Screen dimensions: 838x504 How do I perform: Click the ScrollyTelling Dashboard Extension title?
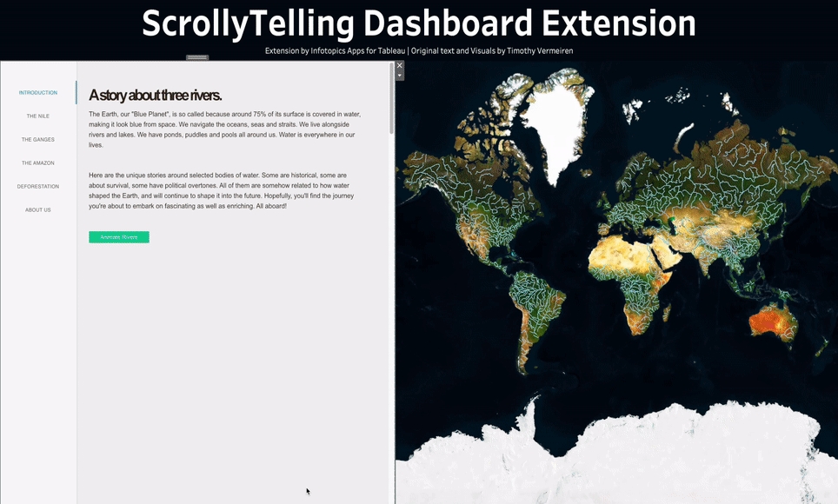(x=418, y=23)
